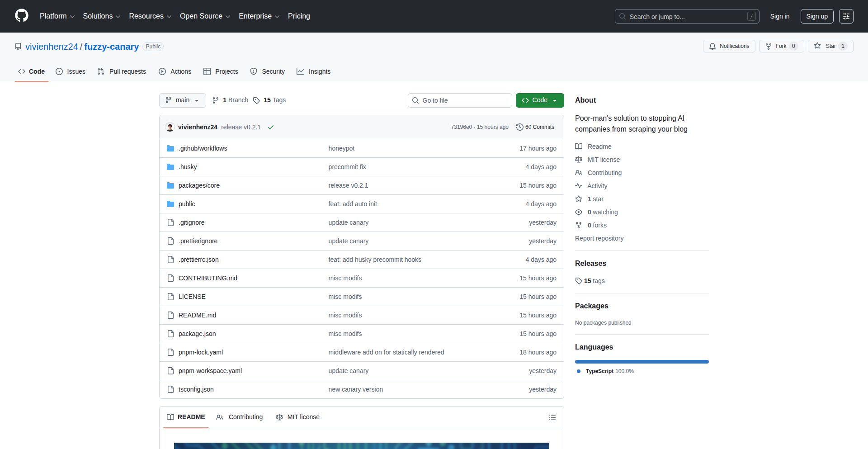Toggle Notifications for this repository
Screen dimensions: 868x449
(729, 46)
